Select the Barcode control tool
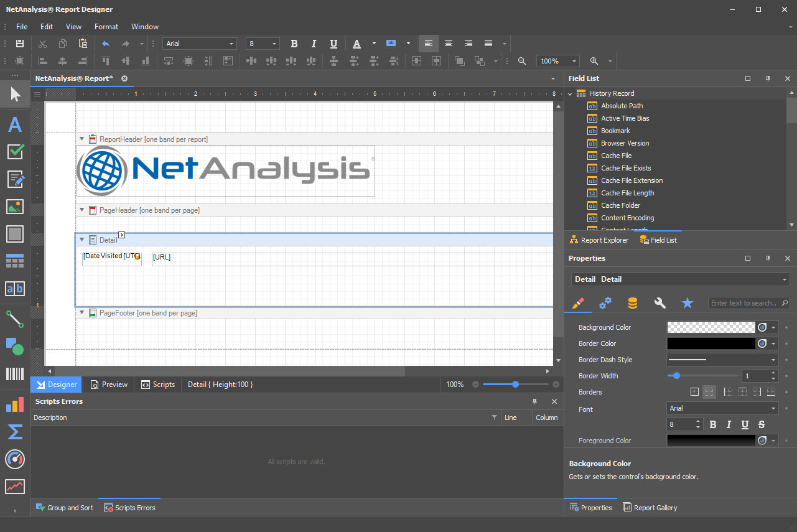The width and height of the screenshot is (797, 532). point(15,373)
